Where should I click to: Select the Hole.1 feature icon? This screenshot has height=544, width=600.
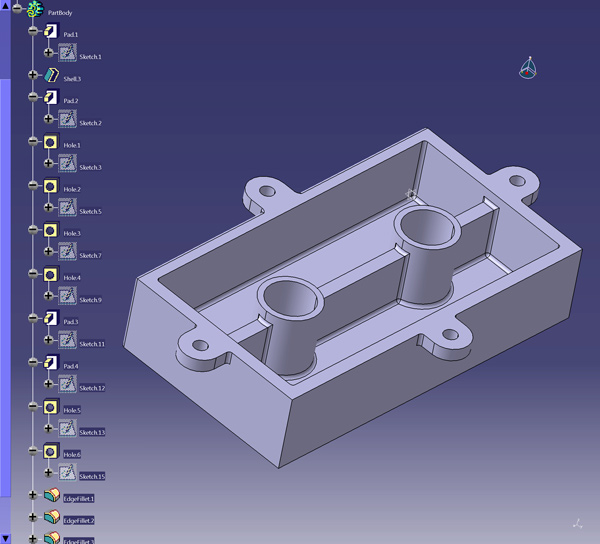[x=50, y=143]
